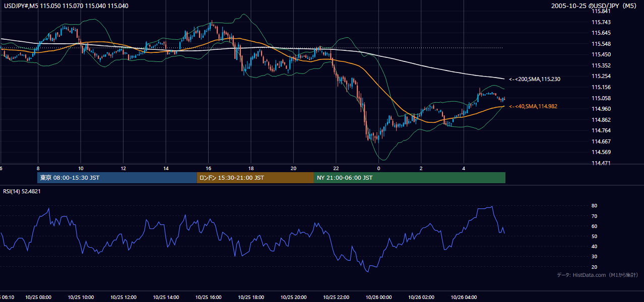Image resolution: width=644 pixels, height=302 pixels.
Task: Click hour label 18 under the price chart
Action: (251, 169)
